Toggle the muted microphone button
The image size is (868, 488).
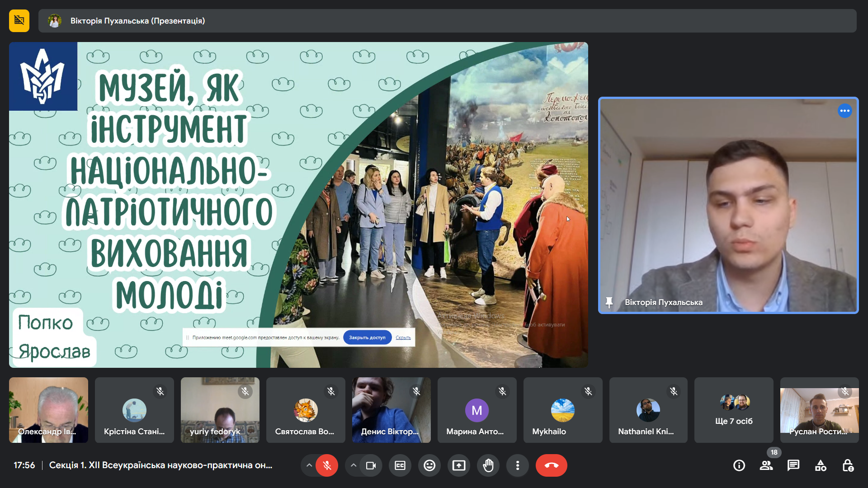[327, 465]
